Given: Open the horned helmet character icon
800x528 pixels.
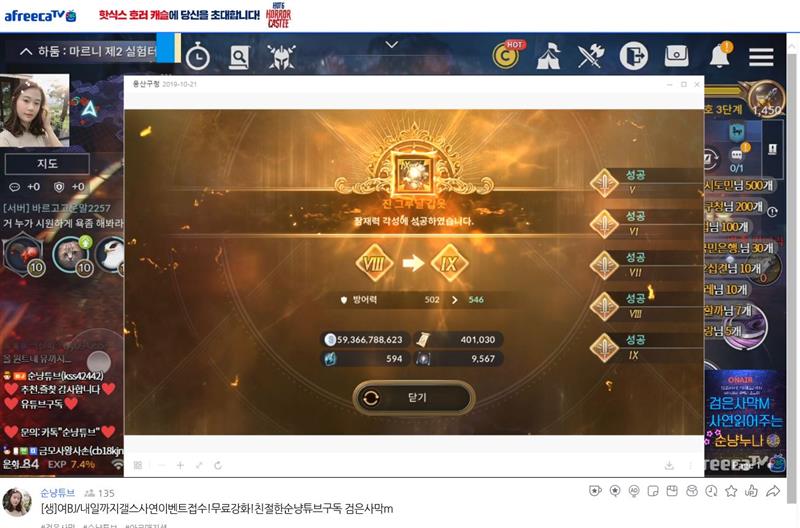Looking at the screenshot, I should coord(281,57).
